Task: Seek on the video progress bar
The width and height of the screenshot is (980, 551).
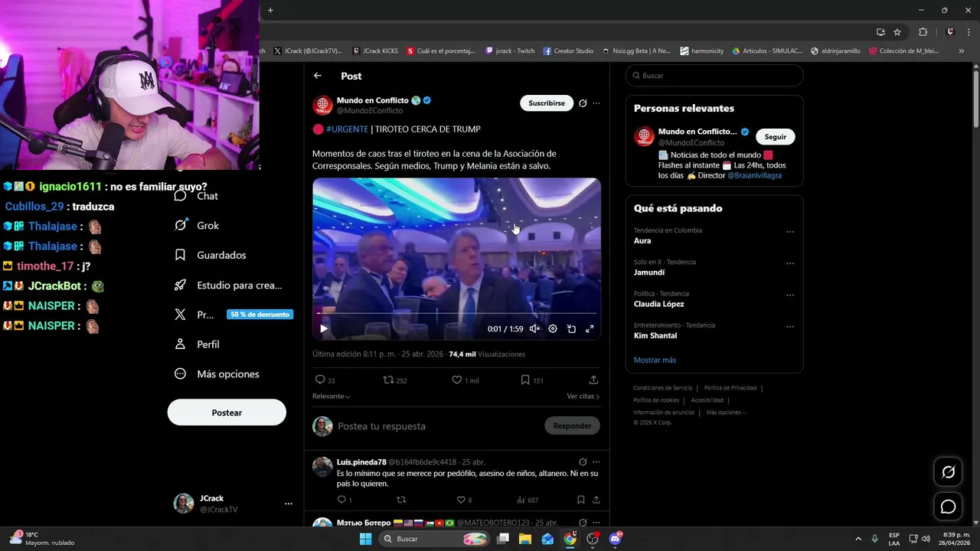Action: [x=456, y=313]
